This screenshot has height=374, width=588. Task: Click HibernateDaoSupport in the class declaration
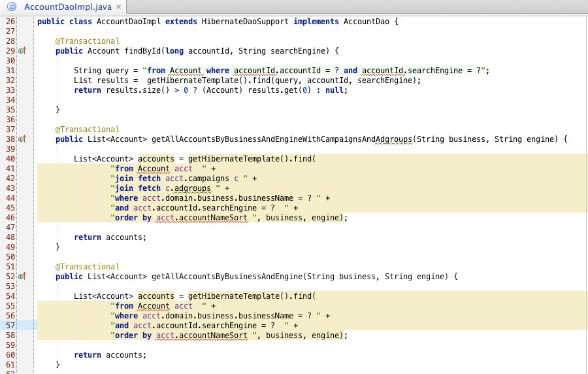coord(245,22)
